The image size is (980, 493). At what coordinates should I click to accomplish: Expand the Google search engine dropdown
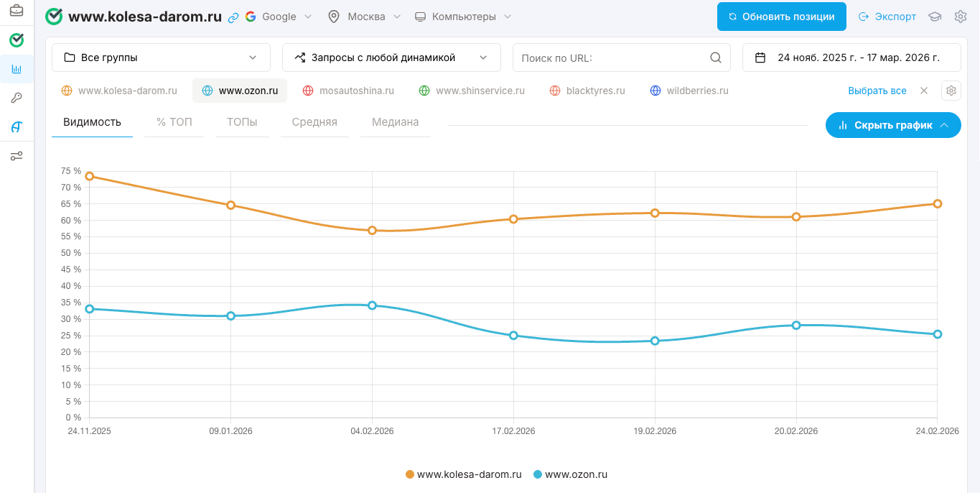279,17
